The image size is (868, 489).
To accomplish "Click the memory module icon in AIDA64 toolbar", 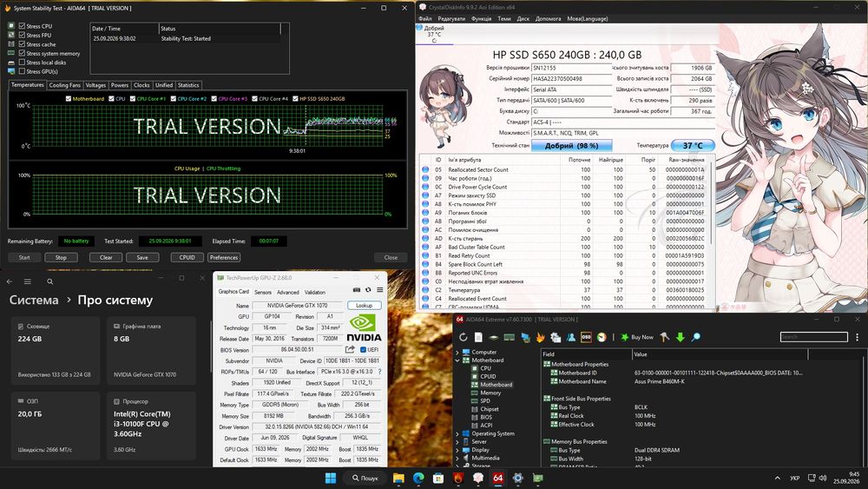I will (x=510, y=337).
